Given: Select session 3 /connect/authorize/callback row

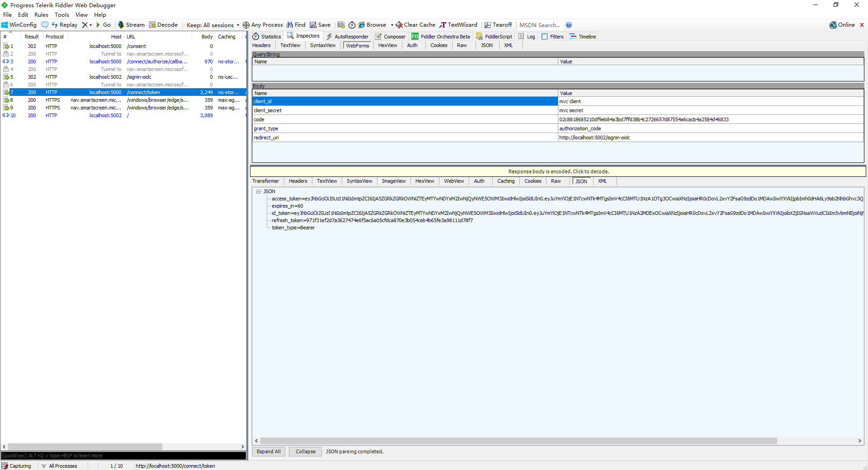Looking at the screenshot, I should click(123, 62).
